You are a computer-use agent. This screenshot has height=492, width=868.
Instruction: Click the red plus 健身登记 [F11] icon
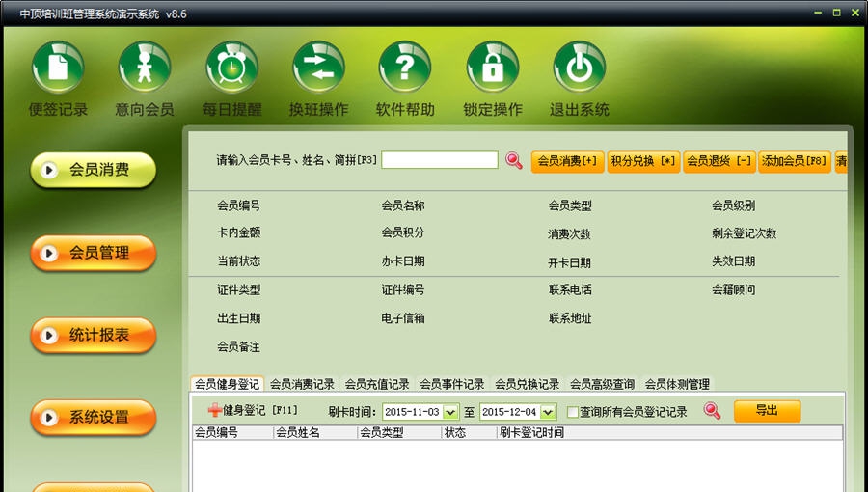point(215,411)
